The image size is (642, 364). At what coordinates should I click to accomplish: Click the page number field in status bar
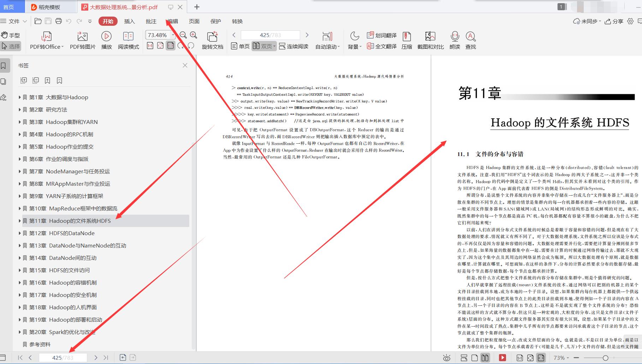click(x=63, y=358)
